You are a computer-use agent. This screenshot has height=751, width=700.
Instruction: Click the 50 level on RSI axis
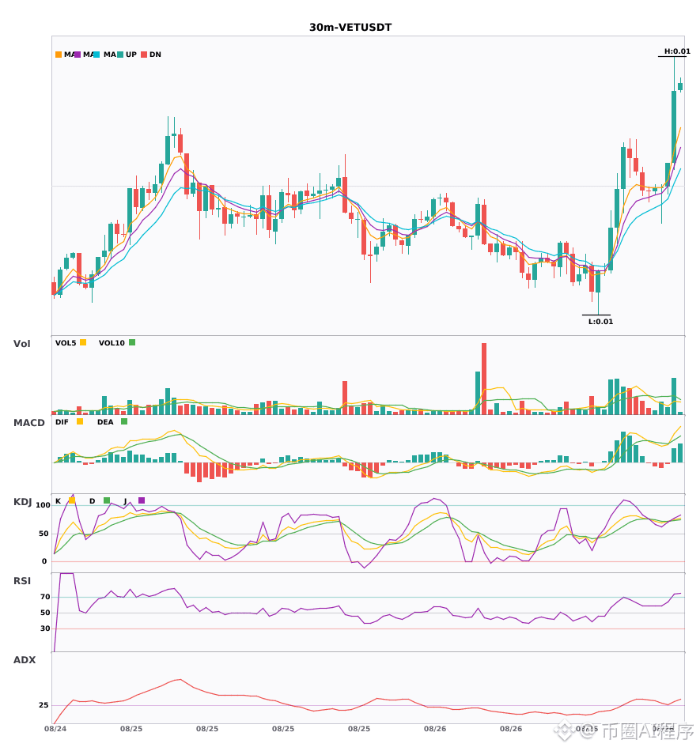tap(45, 612)
